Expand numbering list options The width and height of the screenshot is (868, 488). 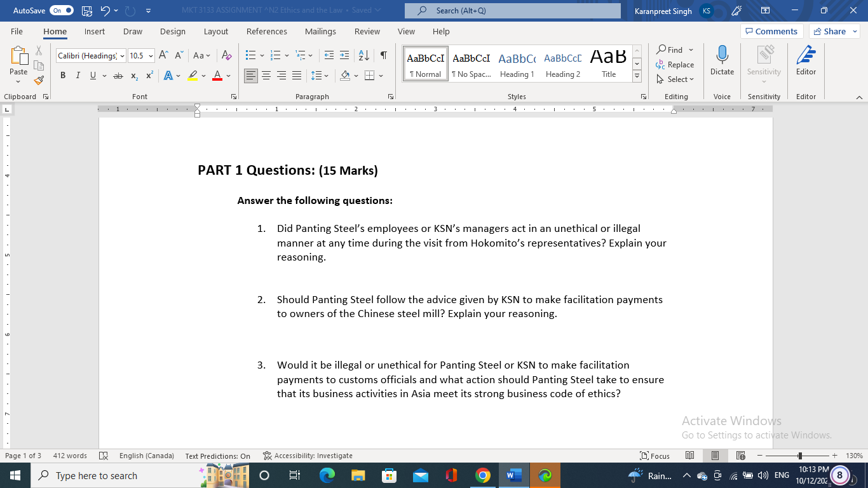click(x=287, y=55)
